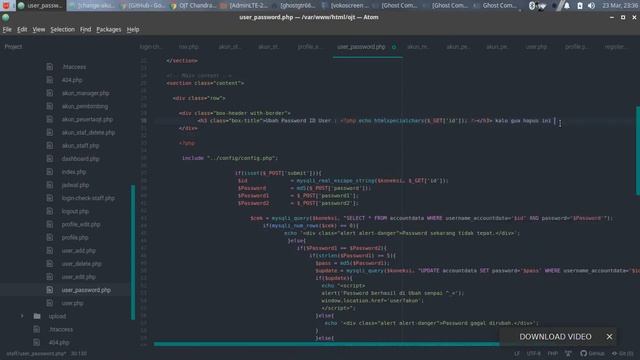
Task: Expand the upload folder chevron
Action: coord(22,316)
